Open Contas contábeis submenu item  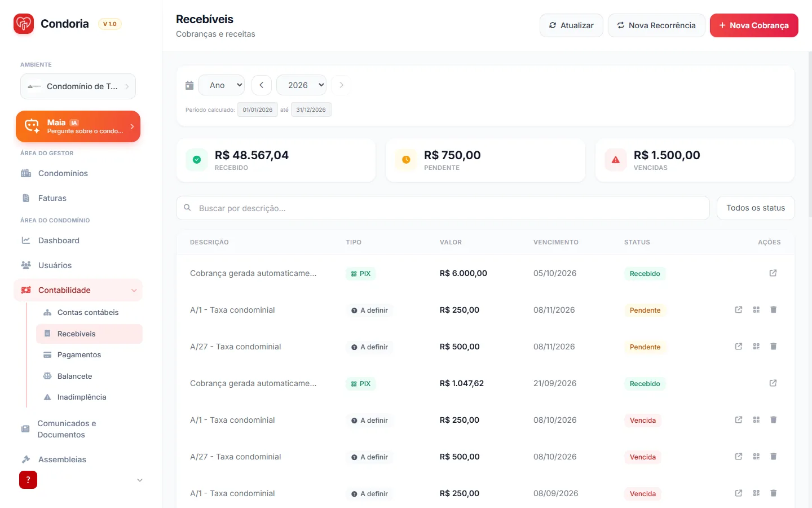tap(89, 312)
